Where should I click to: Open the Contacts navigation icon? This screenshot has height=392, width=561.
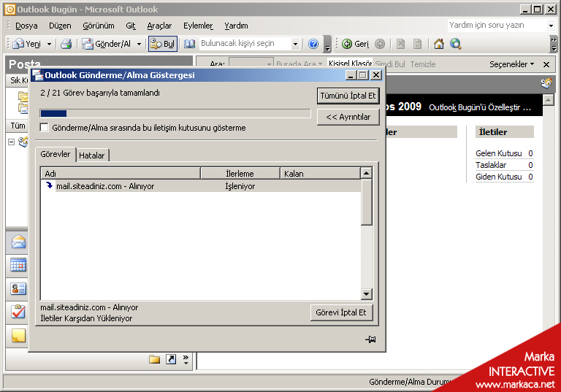pos(18,288)
